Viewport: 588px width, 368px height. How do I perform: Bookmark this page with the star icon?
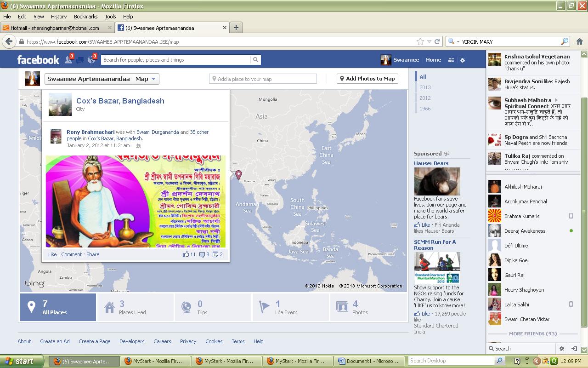(x=420, y=41)
